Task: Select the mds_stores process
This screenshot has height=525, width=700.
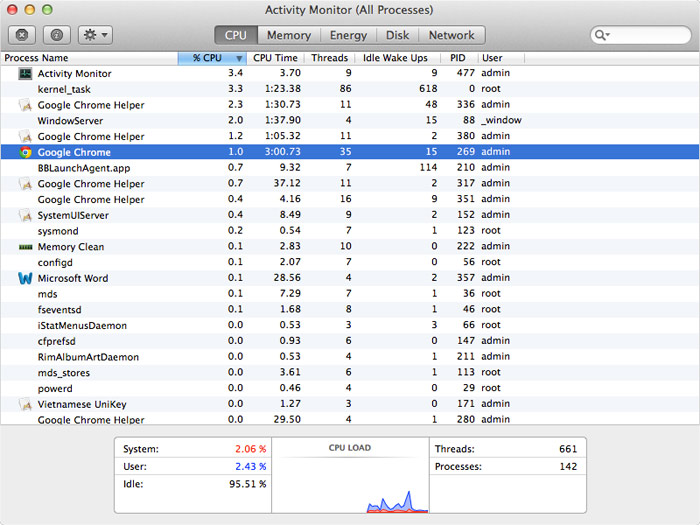Action: coord(350,373)
